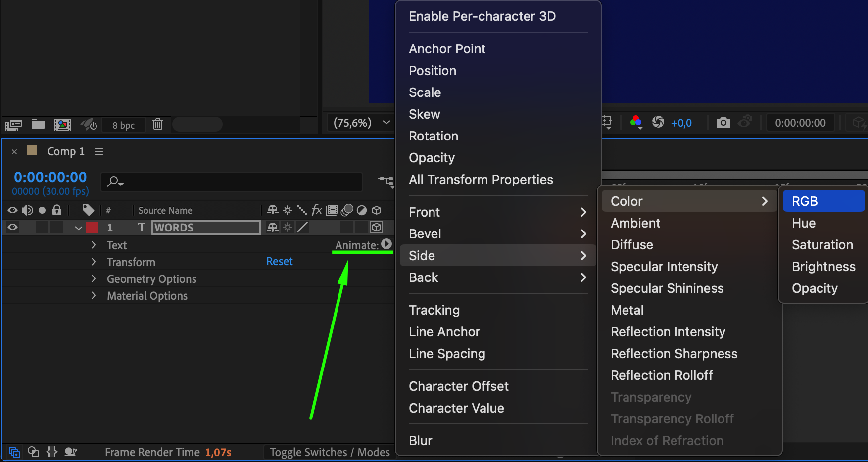
Task: Expand the Material Options group
Action: 94,296
